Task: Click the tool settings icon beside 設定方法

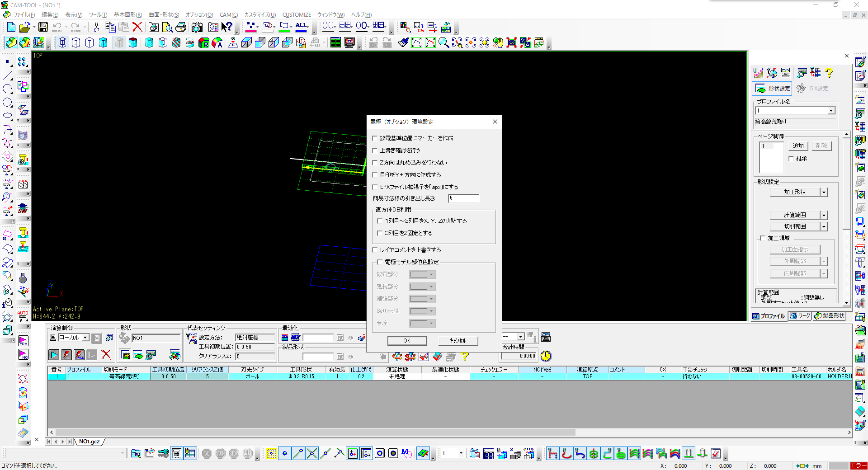Action: [x=192, y=338]
